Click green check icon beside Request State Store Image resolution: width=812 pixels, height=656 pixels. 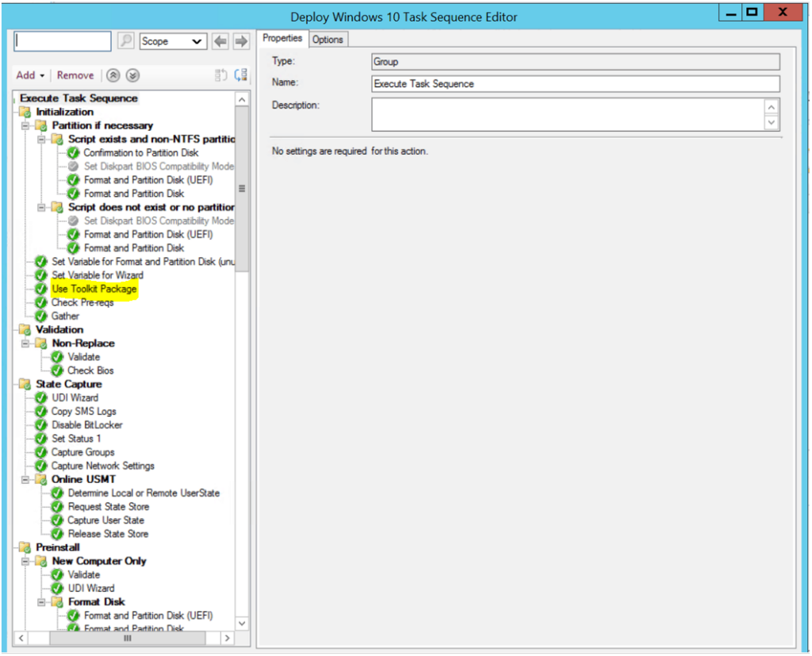[x=57, y=507]
